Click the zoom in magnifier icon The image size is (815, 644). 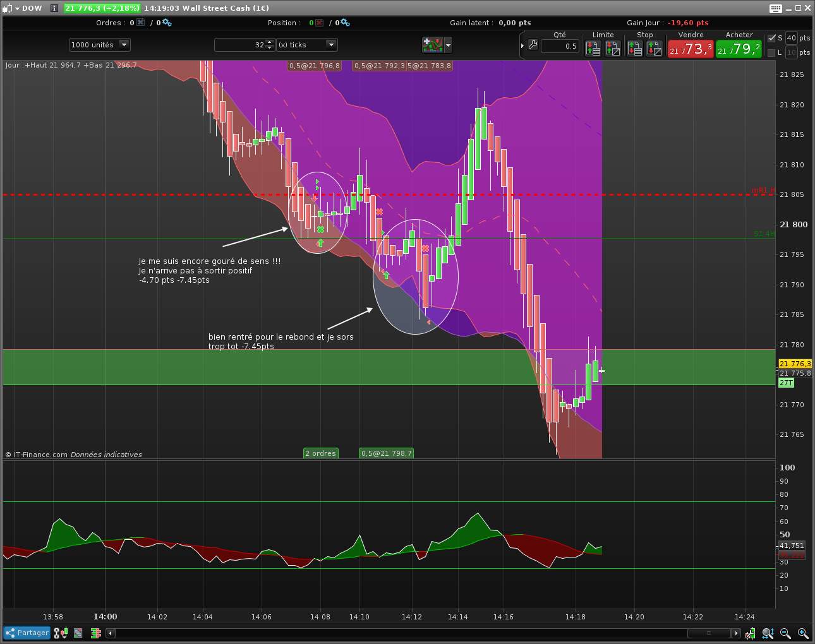(803, 633)
